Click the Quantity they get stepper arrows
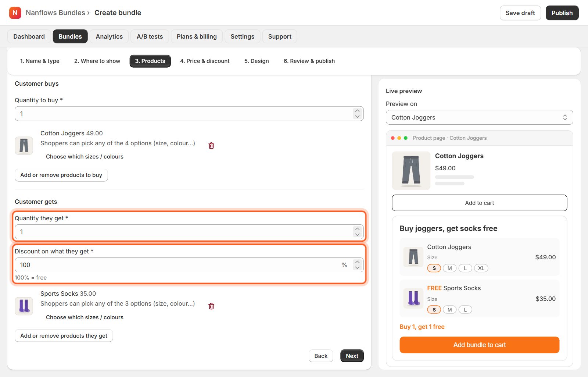The height and width of the screenshot is (377, 588). (x=357, y=232)
